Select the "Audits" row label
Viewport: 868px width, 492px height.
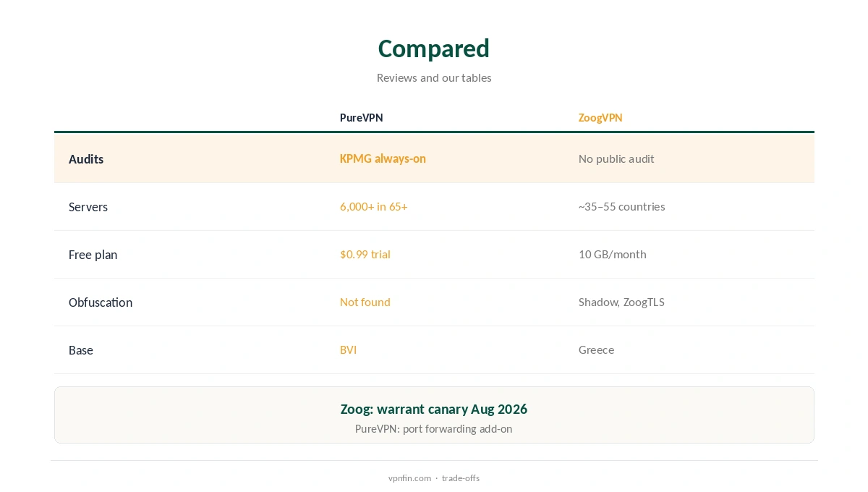tap(86, 159)
